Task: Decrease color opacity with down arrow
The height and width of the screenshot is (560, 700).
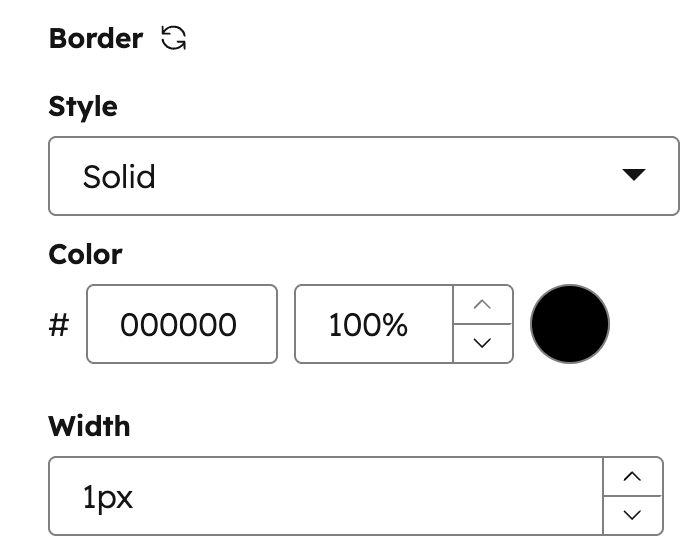Action: pos(483,343)
